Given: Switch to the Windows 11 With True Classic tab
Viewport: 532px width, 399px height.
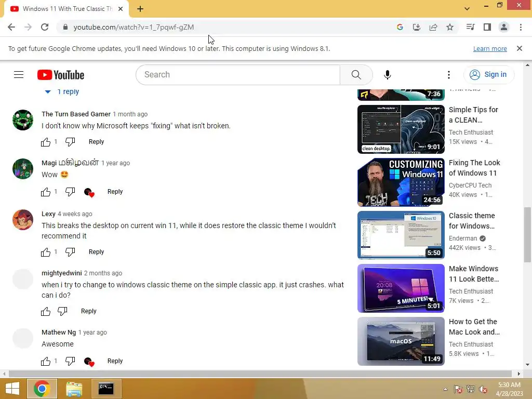Looking at the screenshot, I should pyautogui.click(x=66, y=9).
